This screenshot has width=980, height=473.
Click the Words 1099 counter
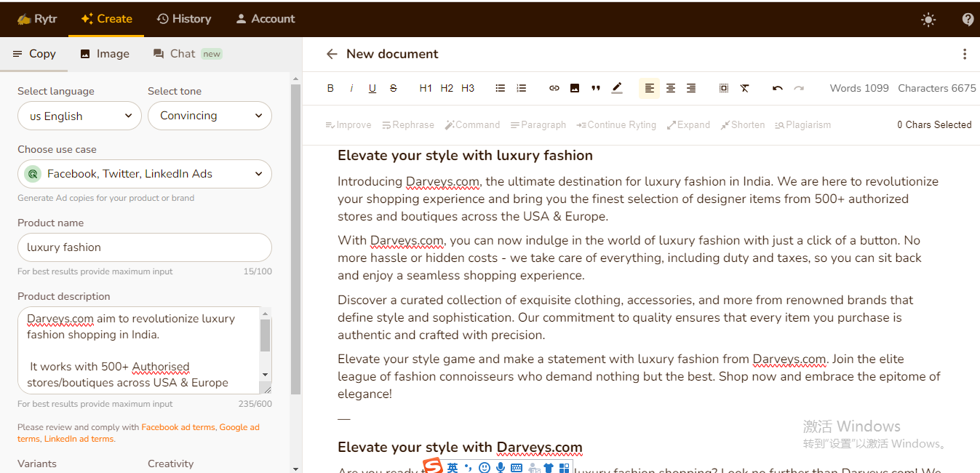click(x=859, y=88)
